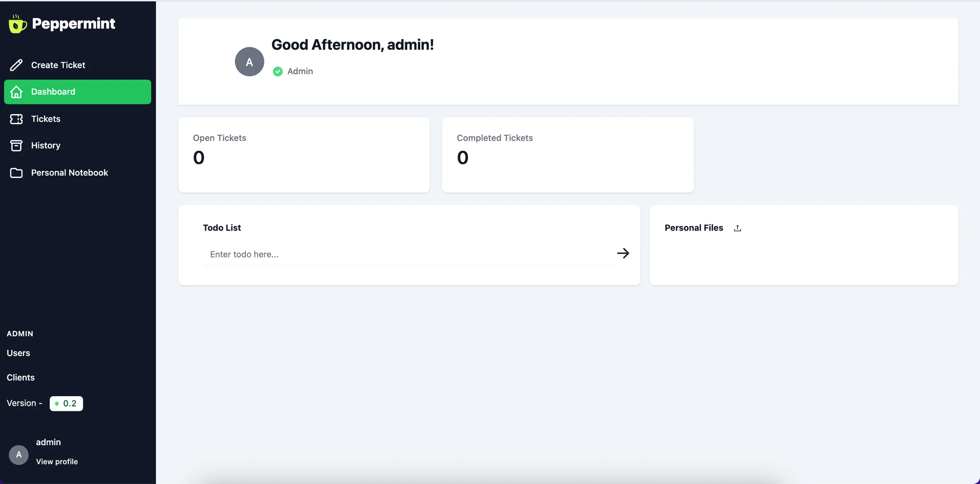
Task: Open the Clients admin page
Action: (x=20, y=377)
